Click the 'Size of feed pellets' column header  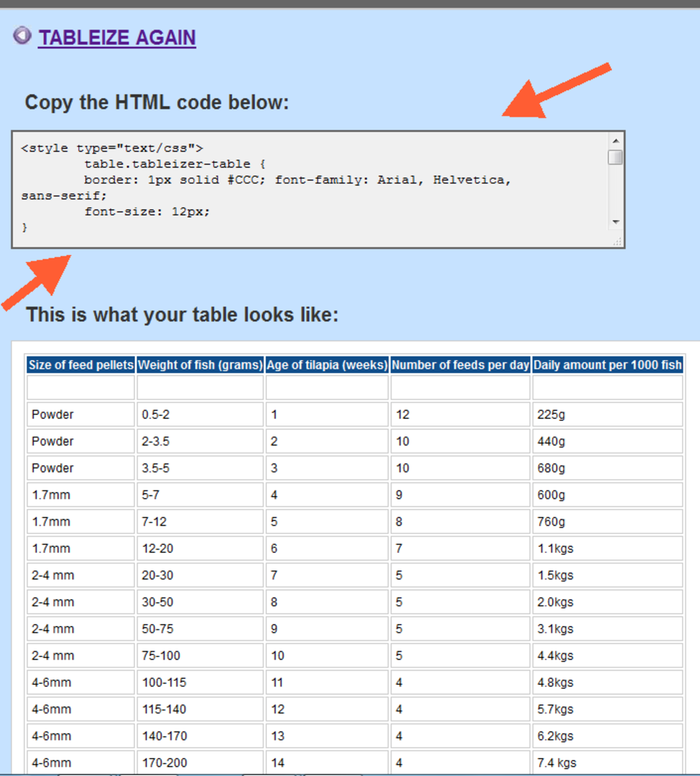click(x=80, y=365)
